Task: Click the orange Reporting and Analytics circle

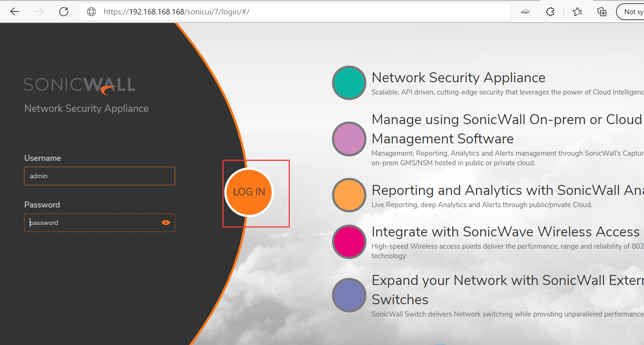Action: (349, 195)
